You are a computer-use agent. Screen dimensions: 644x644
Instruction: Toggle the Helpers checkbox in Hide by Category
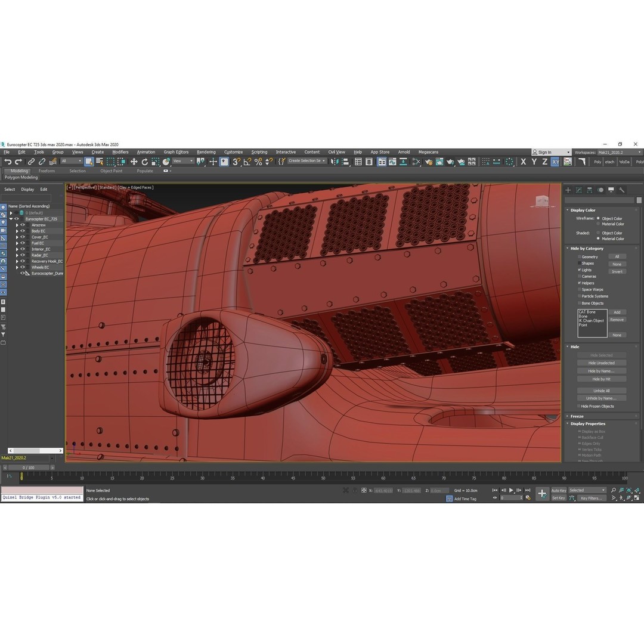(x=580, y=283)
